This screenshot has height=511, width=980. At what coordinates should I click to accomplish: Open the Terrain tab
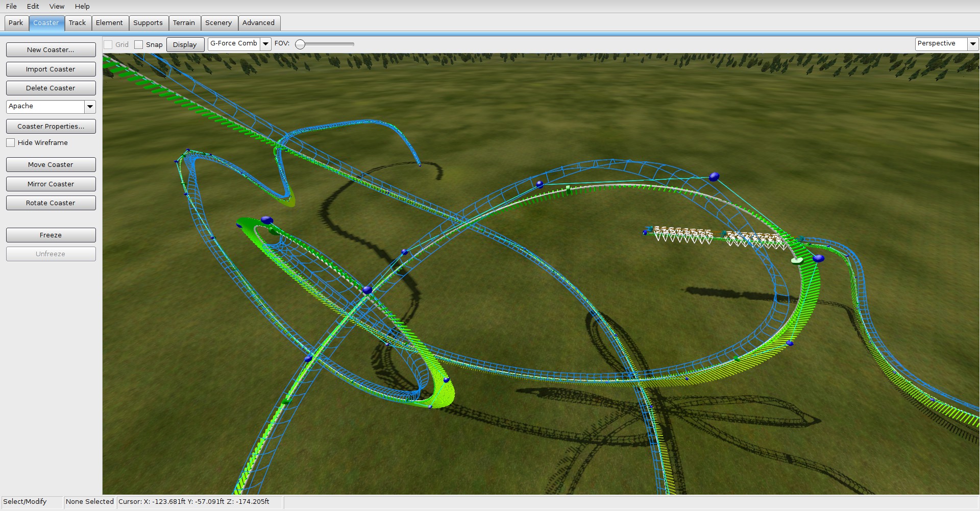tap(184, 23)
